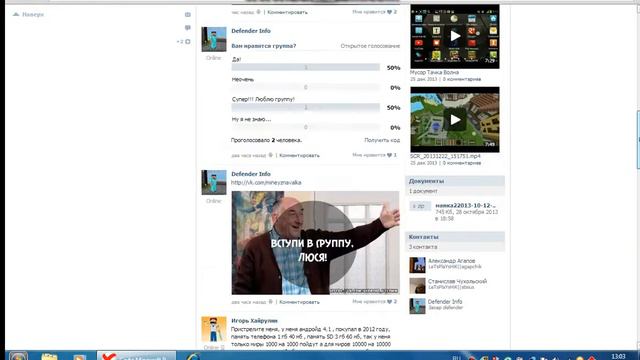Screen dimensions: 640x360
Task: Click the RU language indicator in taskbar
Action: tap(456, 358)
